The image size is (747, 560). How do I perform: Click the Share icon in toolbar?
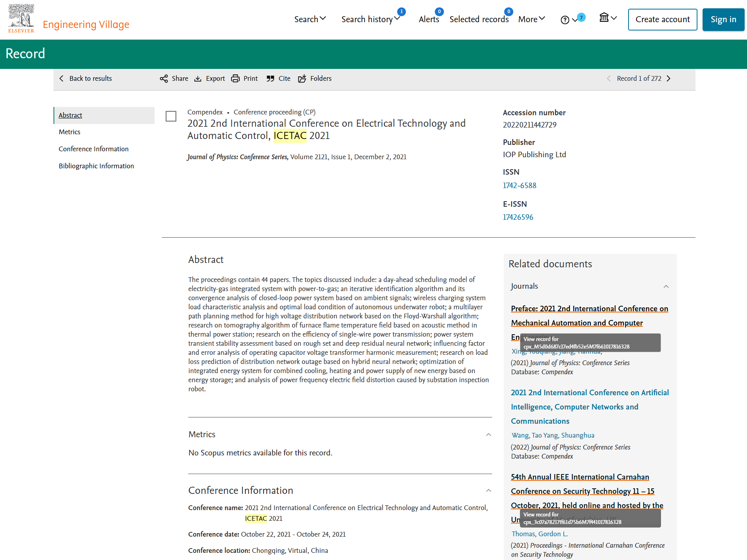164,78
